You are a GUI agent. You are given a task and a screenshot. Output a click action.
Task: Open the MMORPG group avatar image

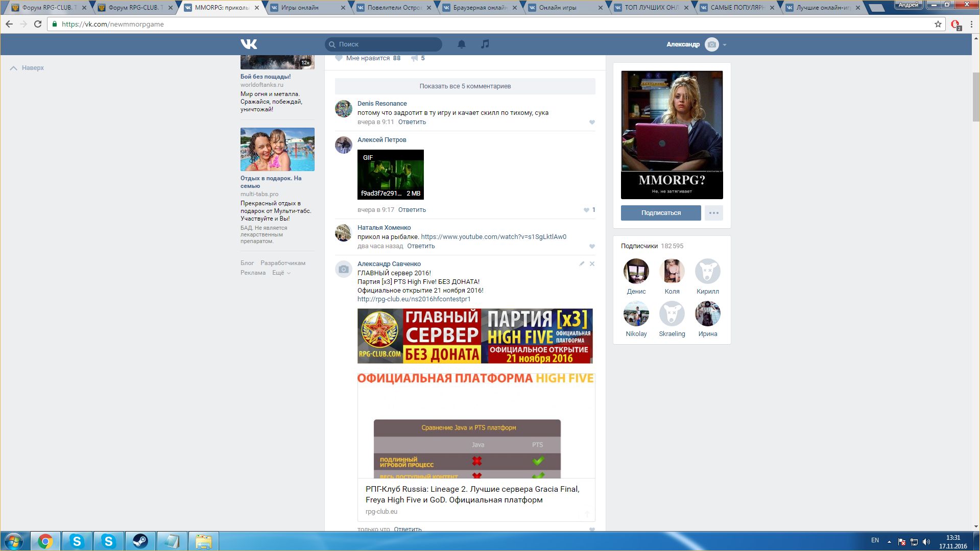pos(672,135)
